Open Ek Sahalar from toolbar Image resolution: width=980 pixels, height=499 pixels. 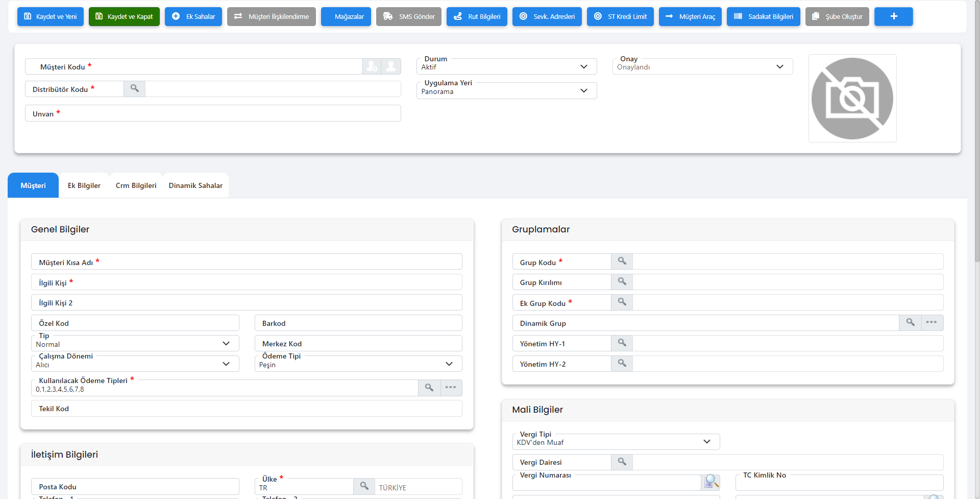pyautogui.click(x=193, y=16)
